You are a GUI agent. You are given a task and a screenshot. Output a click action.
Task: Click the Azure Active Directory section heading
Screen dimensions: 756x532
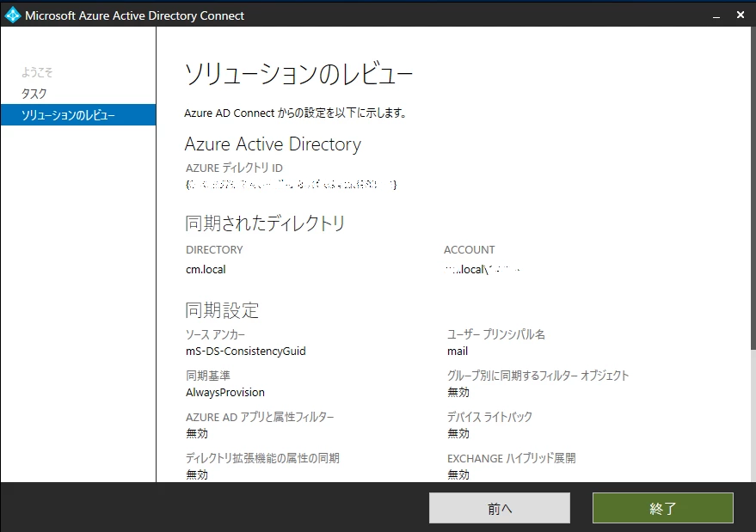pyautogui.click(x=273, y=144)
